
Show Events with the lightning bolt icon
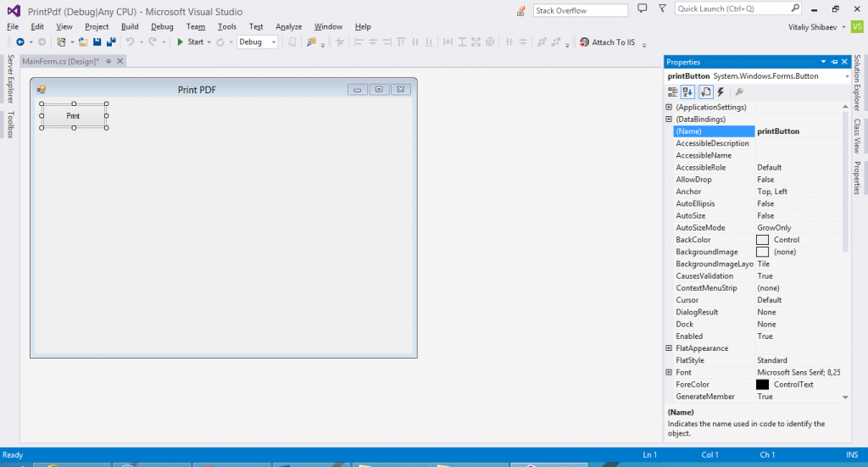pos(721,92)
